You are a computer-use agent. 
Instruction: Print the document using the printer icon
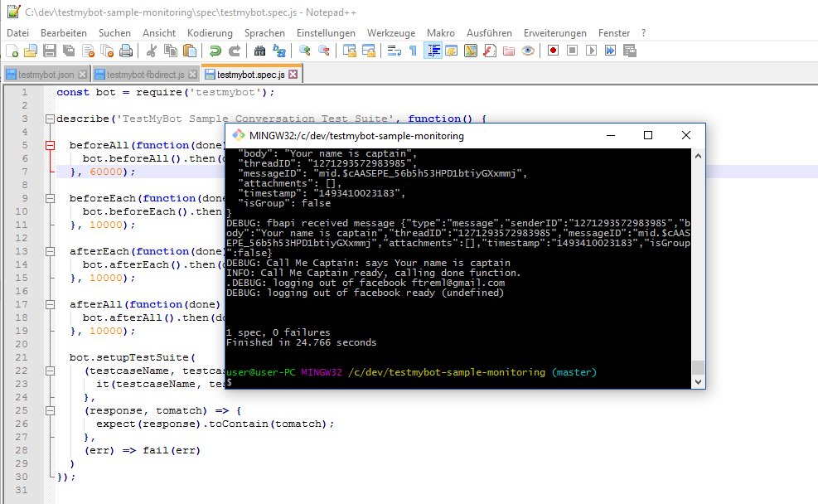pyautogui.click(x=124, y=50)
